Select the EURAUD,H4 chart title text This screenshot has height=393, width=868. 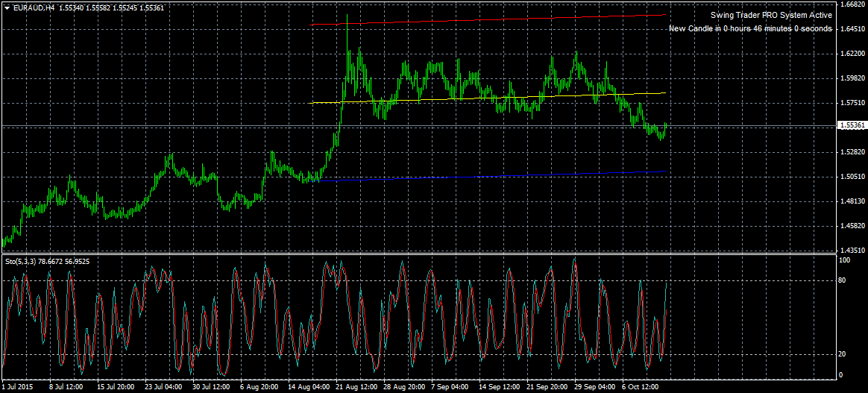point(32,7)
